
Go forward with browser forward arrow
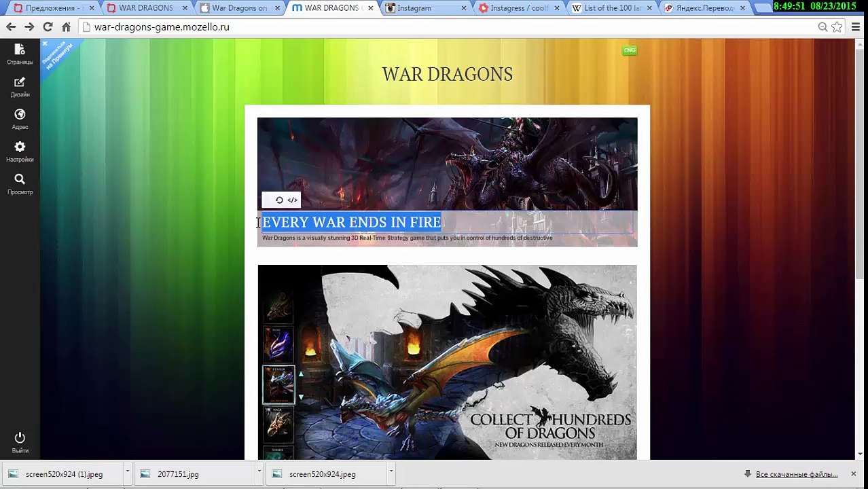pyautogui.click(x=29, y=27)
